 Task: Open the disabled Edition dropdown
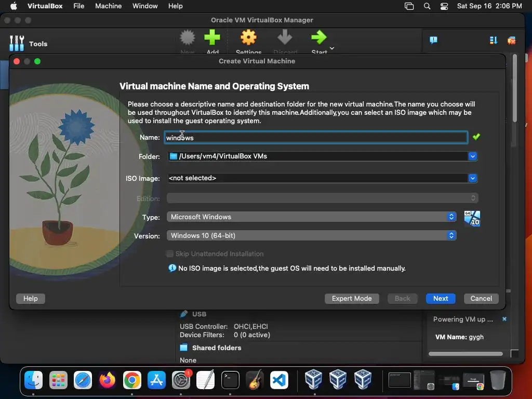[x=322, y=198]
